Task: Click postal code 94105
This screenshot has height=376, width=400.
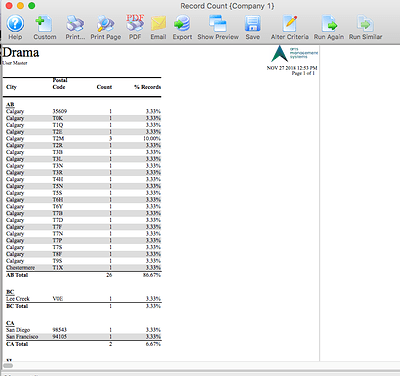Action: 60,337
